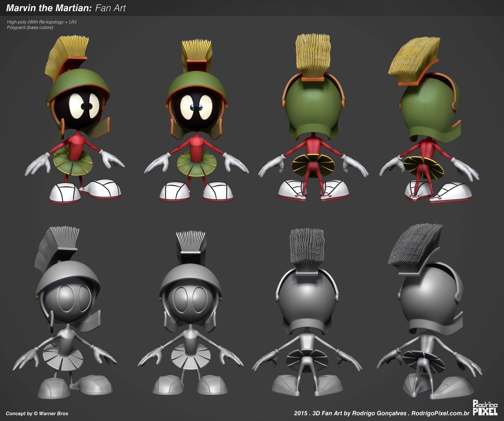Select the 'High-poly (With Re-topology + UV)' caption
Image resolution: width=504 pixels, height=421 pixels.
point(42,22)
